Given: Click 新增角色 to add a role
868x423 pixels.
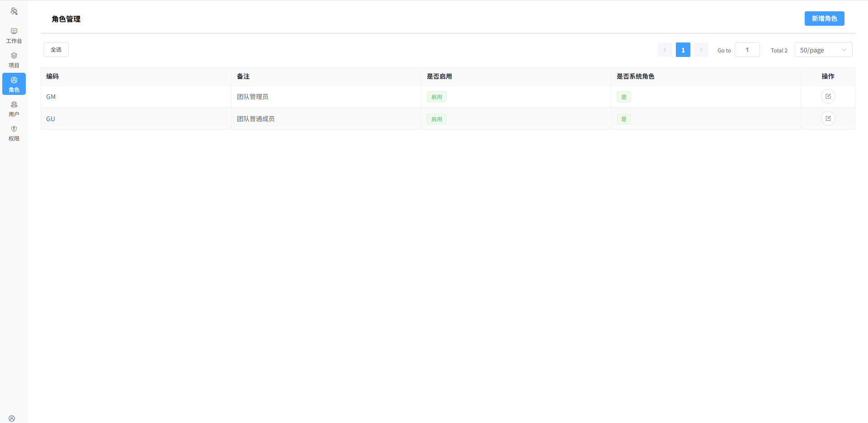Looking at the screenshot, I should coord(824,19).
